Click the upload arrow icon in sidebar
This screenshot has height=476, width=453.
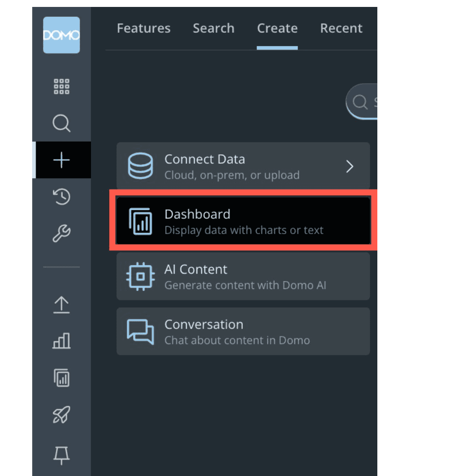(x=62, y=305)
